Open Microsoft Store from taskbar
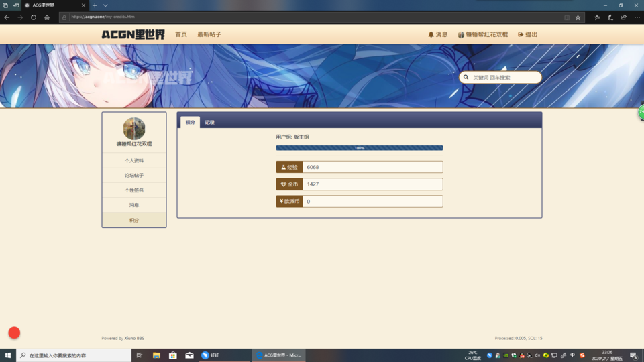 173,355
